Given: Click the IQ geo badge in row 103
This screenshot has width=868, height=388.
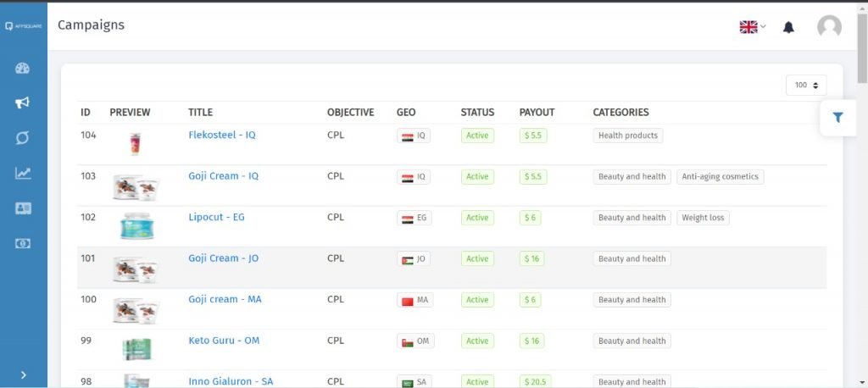Looking at the screenshot, I should pyautogui.click(x=414, y=176).
